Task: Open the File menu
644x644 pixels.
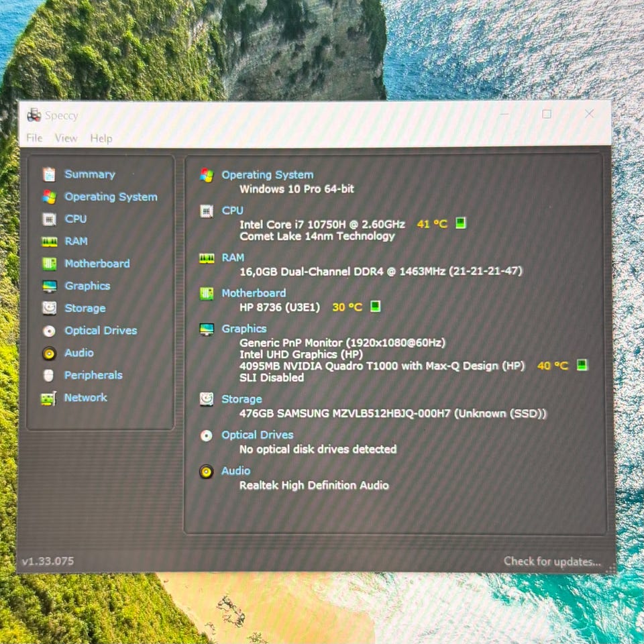Action: point(34,138)
